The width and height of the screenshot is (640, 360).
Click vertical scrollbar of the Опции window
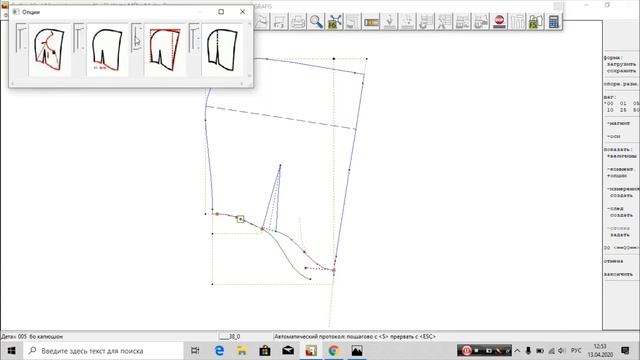point(250,50)
